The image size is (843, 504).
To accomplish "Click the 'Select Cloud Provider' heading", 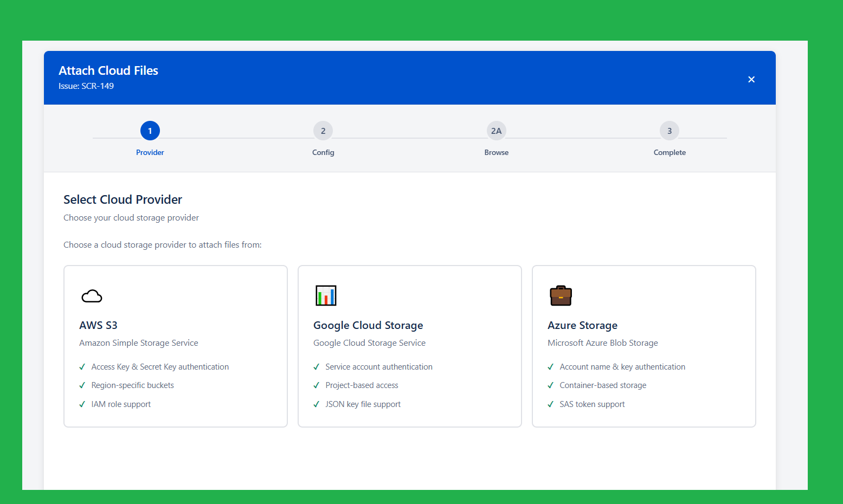I will pos(123,199).
